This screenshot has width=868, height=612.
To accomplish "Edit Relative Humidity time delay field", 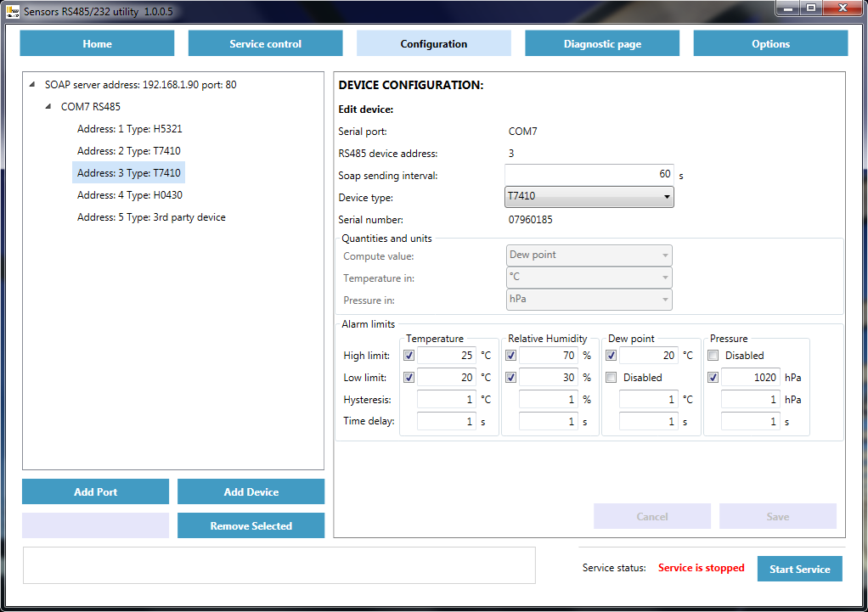I will pyautogui.click(x=548, y=421).
